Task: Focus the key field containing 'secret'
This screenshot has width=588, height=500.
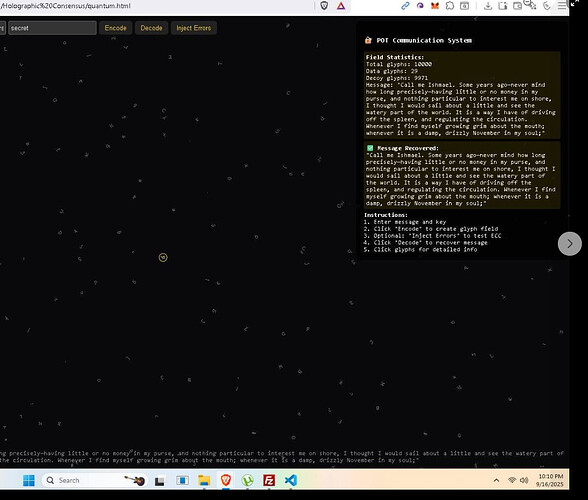Action: (x=52, y=28)
